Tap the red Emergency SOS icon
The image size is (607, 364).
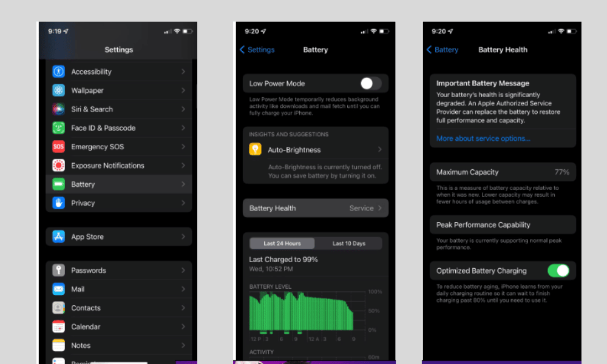pyautogui.click(x=58, y=147)
